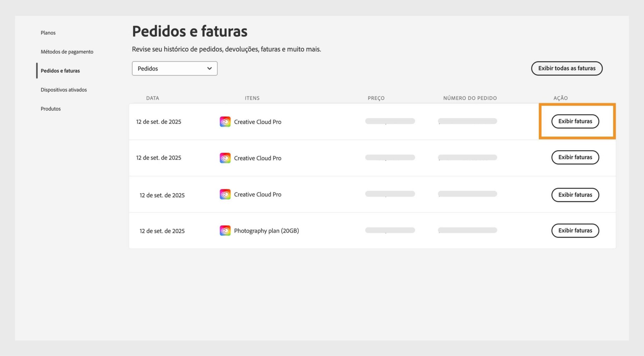Click Exibir faturas for the Photography plan order
The width and height of the screenshot is (644, 356).
pyautogui.click(x=575, y=231)
